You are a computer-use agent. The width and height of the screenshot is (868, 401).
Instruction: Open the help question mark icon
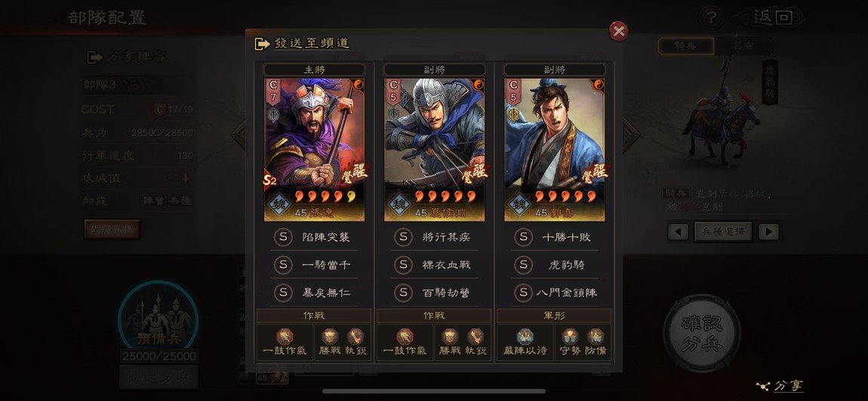point(711,17)
